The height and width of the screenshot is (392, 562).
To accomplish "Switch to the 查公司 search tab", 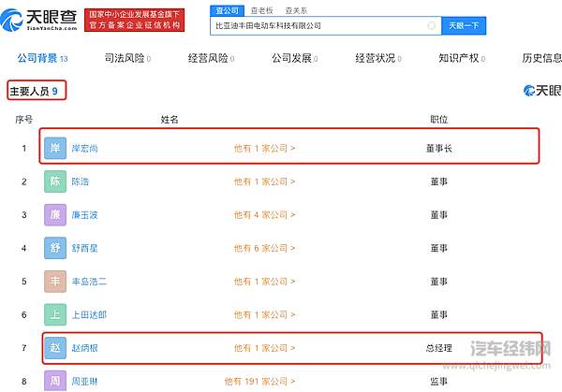I will click(x=227, y=10).
